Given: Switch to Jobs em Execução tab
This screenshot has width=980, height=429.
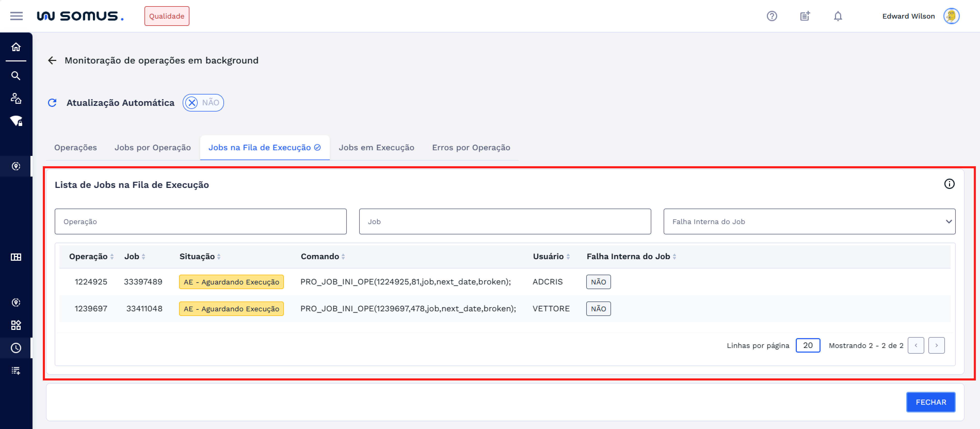Looking at the screenshot, I should 376,147.
